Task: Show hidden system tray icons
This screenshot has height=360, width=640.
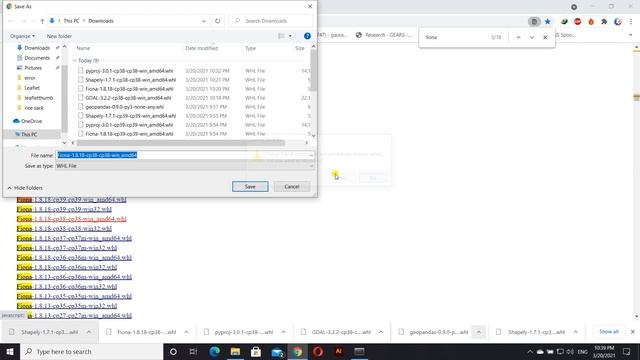Action: (x=530, y=351)
